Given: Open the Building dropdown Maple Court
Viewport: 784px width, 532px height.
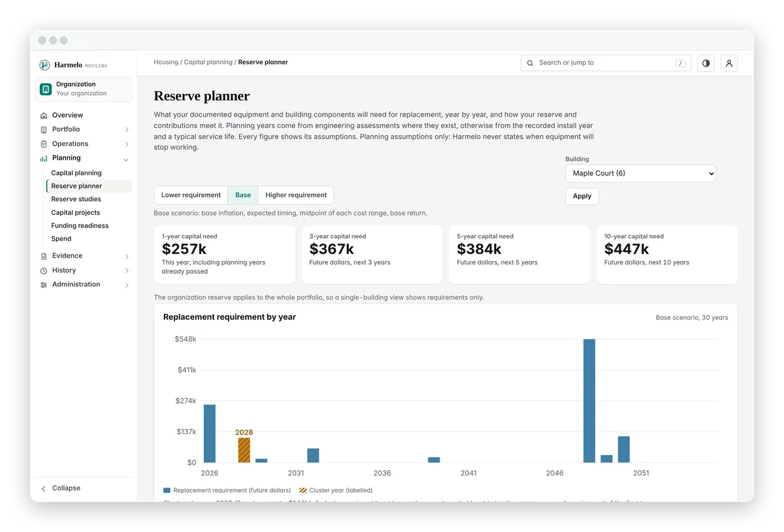Looking at the screenshot, I should pyautogui.click(x=640, y=174).
